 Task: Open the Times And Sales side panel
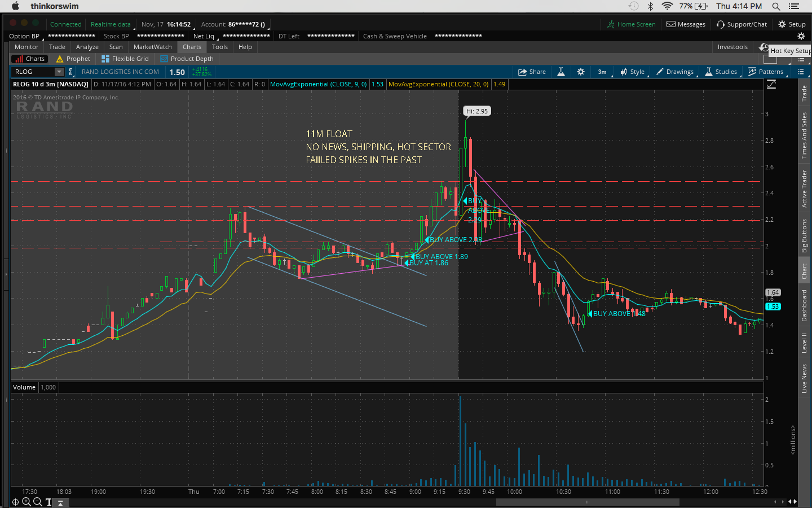click(x=804, y=135)
